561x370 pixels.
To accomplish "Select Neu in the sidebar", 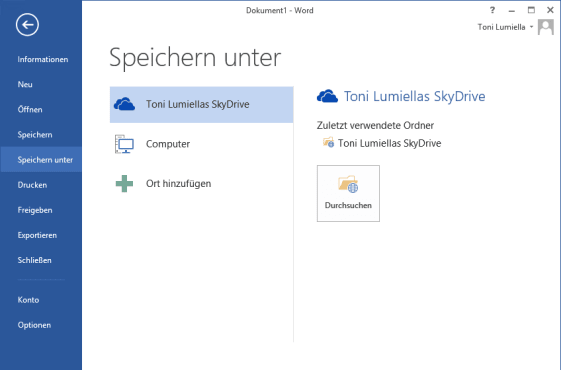I will click(x=25, y=84).
